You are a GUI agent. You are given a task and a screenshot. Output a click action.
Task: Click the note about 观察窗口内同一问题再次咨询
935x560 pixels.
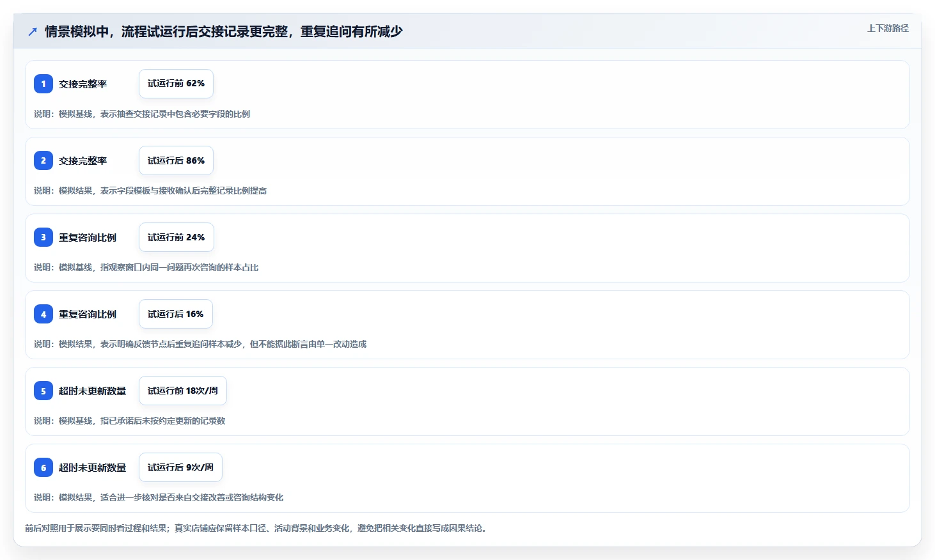pyautogui.click(x=146, y=267)
